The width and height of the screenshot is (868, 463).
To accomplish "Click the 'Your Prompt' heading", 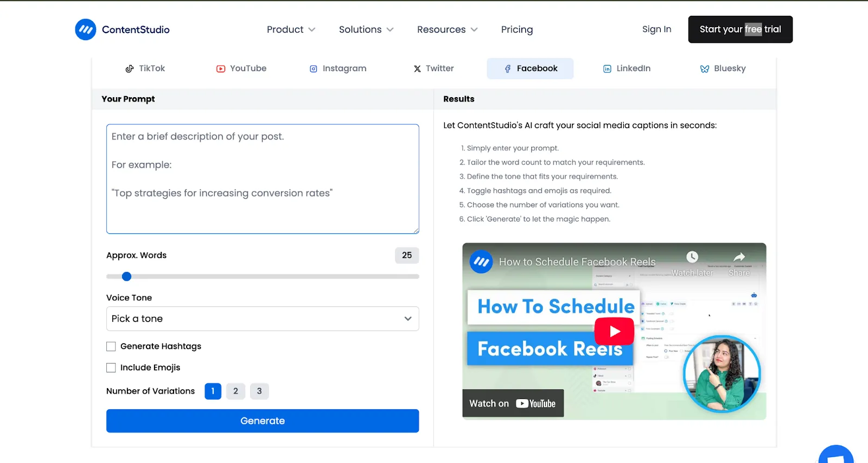I will (x=128, y=99).
